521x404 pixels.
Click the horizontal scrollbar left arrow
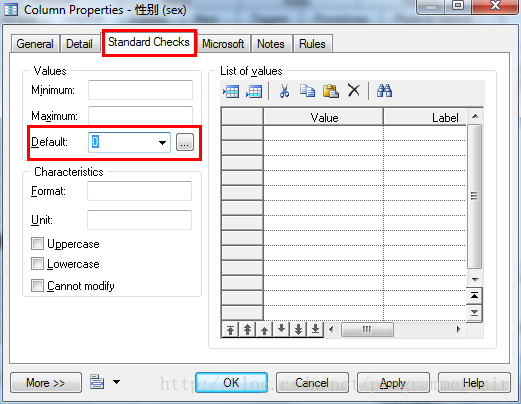(331, 330)
